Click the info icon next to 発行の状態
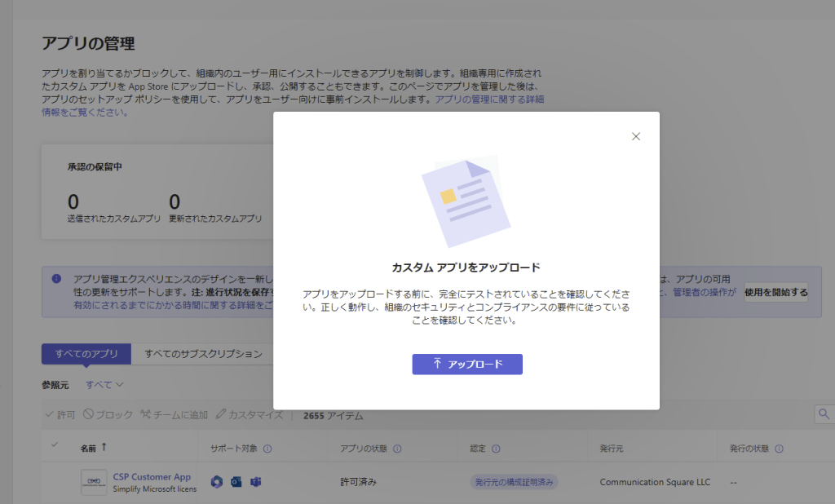This screenshot has height=504, width=835. 779,449
